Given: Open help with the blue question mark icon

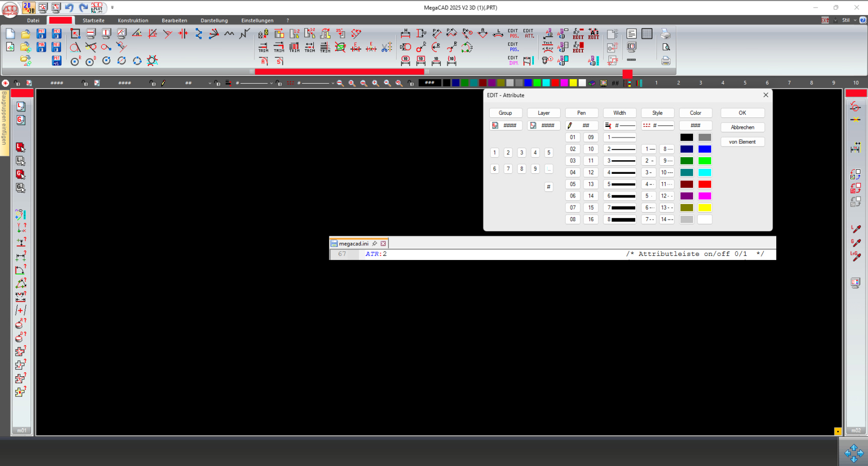Looking at the screenshot, I should pos(863,20).
